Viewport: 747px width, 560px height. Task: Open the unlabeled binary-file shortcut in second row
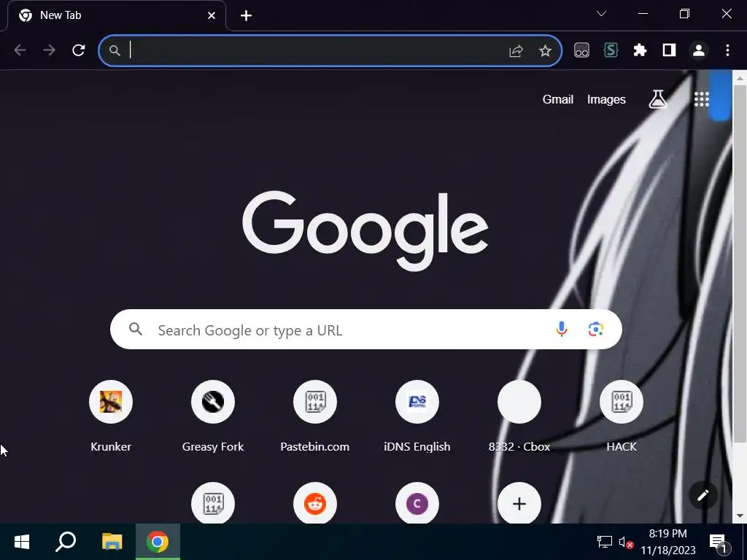pyautogui.click(x=213, y=503)
